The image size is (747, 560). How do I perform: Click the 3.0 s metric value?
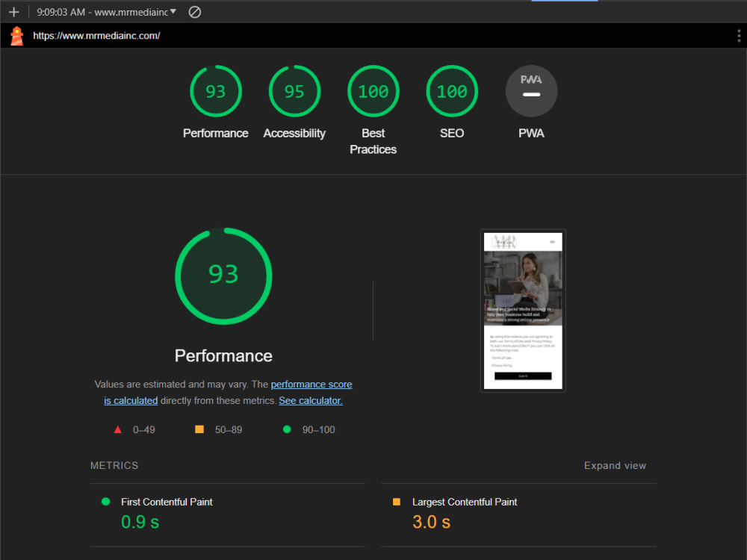click(x=431, y=522)
